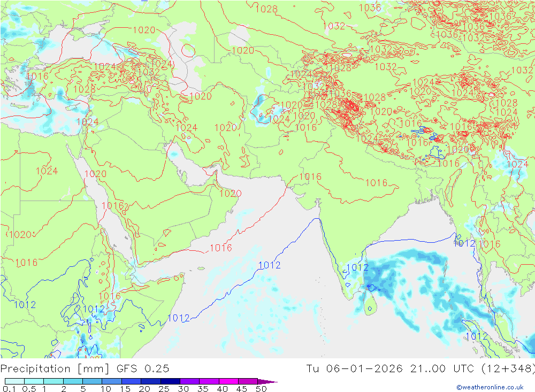Screen dimensions: 535x392
Task: Click the '0.1' legend scale value
Action: tap(9, 389)
